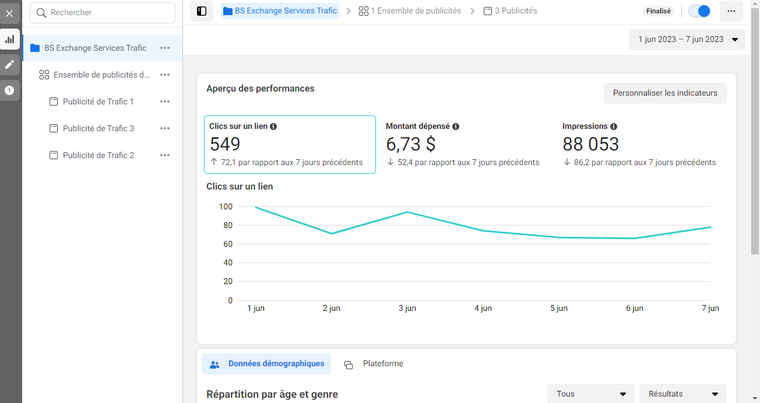The width and height of the screenshot is (760, 403).
Task: Select the pencil edit icon in left rail
Action: (x=10, y=64)
